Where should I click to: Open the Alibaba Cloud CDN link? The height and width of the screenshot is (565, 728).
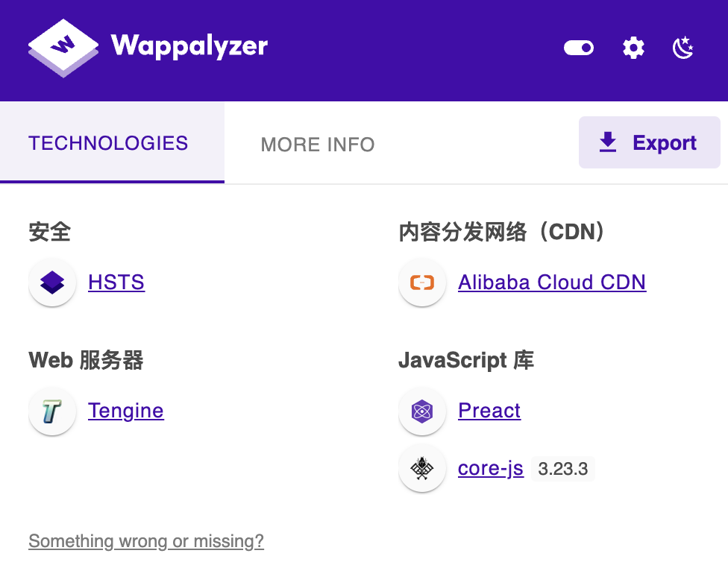pyautogui.click(x=552, y=282)
